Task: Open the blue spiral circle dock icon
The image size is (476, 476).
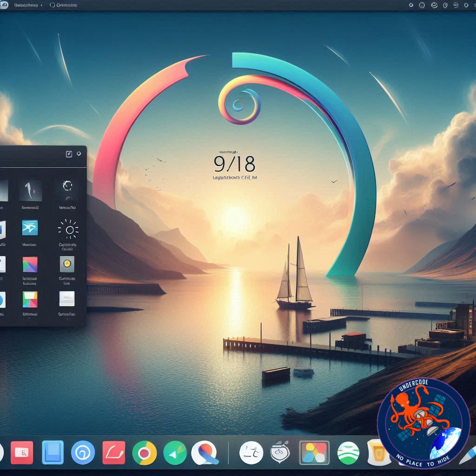Action: tap(83, 453)
